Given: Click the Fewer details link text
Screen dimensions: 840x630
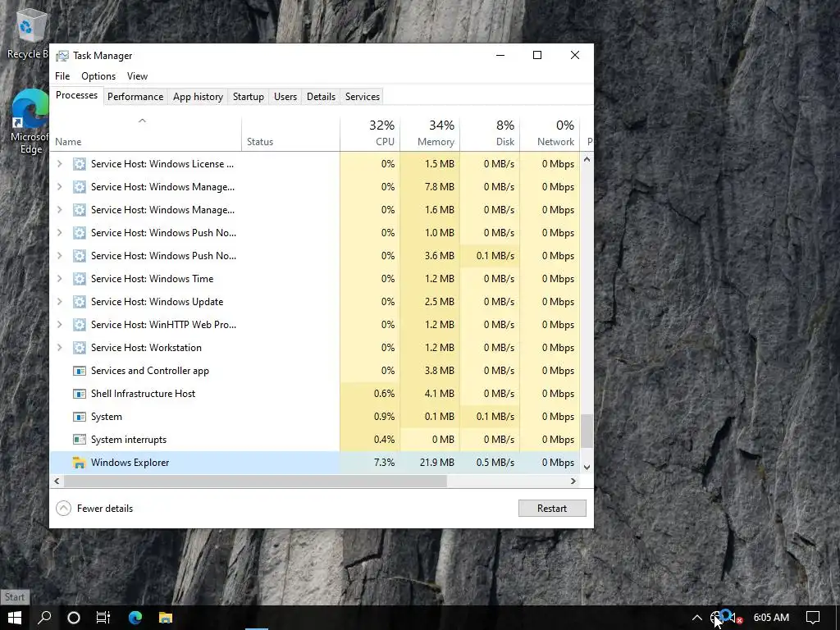Looking at the screenshot, I should [x=105, y=509].
